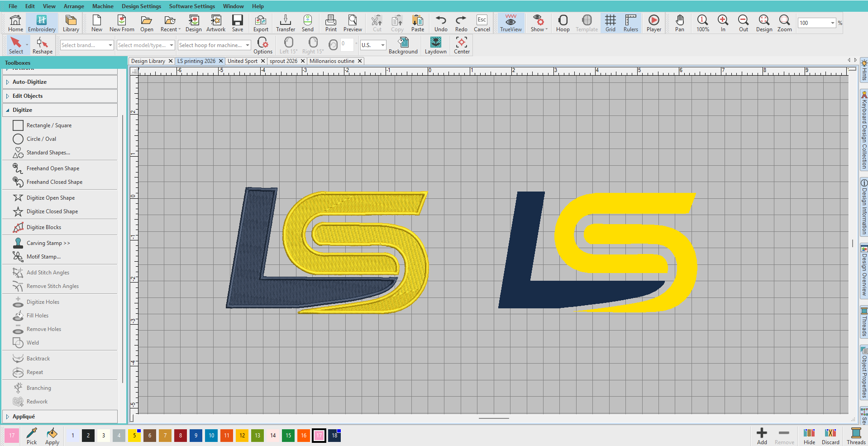The height and width of the screenshot is (446, 868).
Task: Open the zoom percentage dropdown
Action: click(832, 23)
